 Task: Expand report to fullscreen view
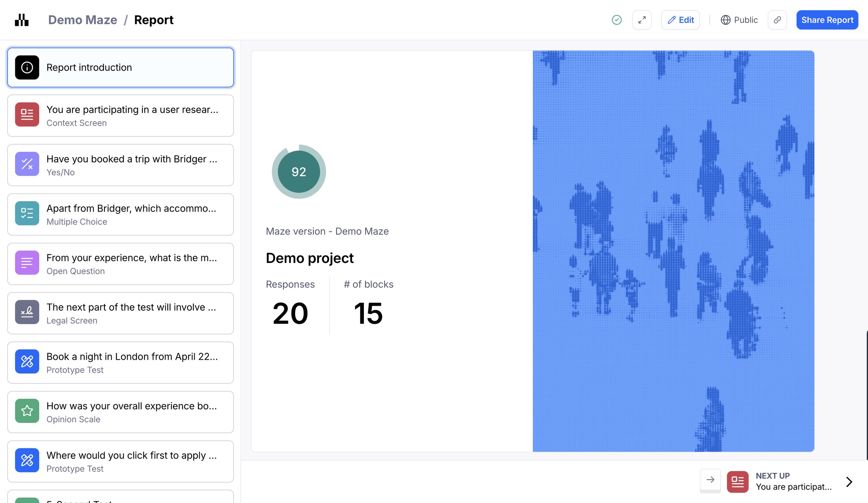(x=642, y=20)
